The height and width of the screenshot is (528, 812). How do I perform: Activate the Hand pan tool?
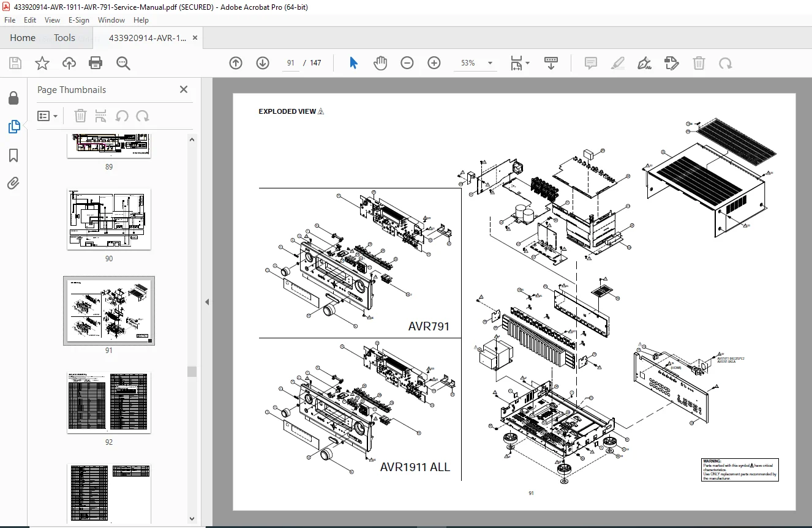tap(380, 63)
